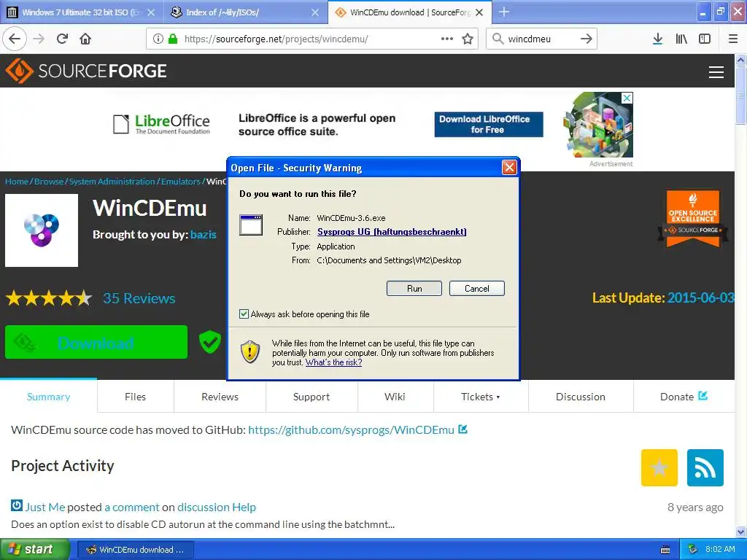Open the Discussion tab
Screen dimensions: 747x560
coord(580,397)
